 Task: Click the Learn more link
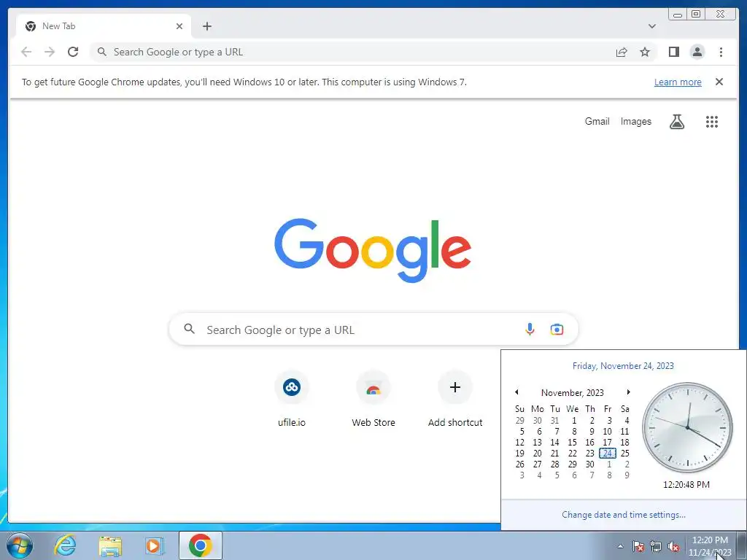678,82
